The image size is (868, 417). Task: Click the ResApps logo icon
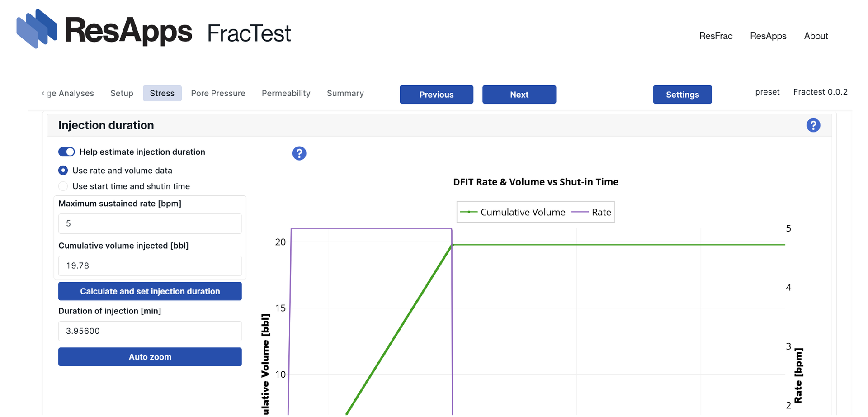(37, 29)
